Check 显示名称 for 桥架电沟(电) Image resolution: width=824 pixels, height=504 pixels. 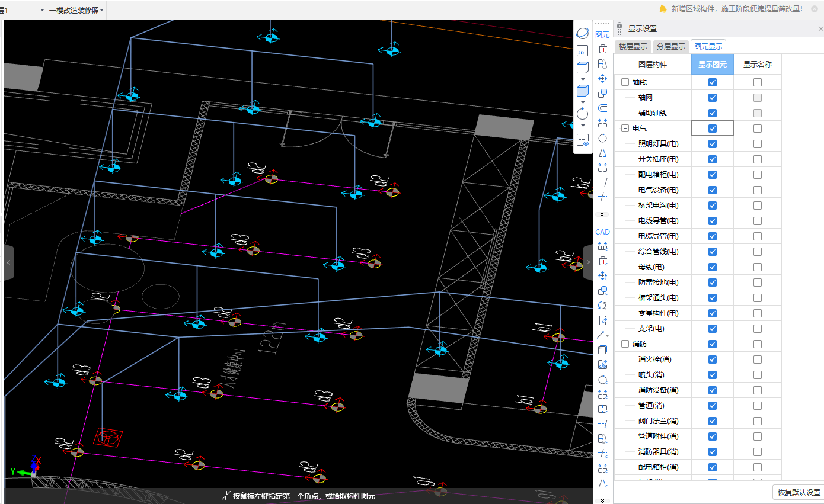[758, 206]
